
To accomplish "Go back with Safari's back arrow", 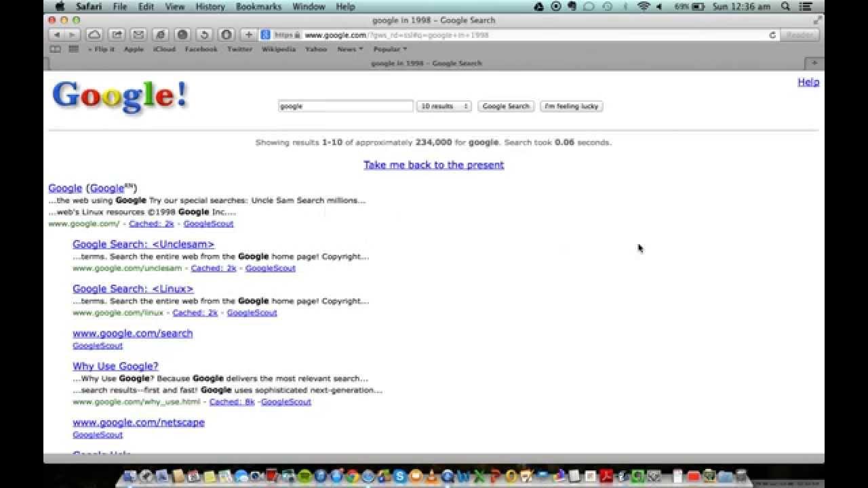I will [x=56, y=35].
